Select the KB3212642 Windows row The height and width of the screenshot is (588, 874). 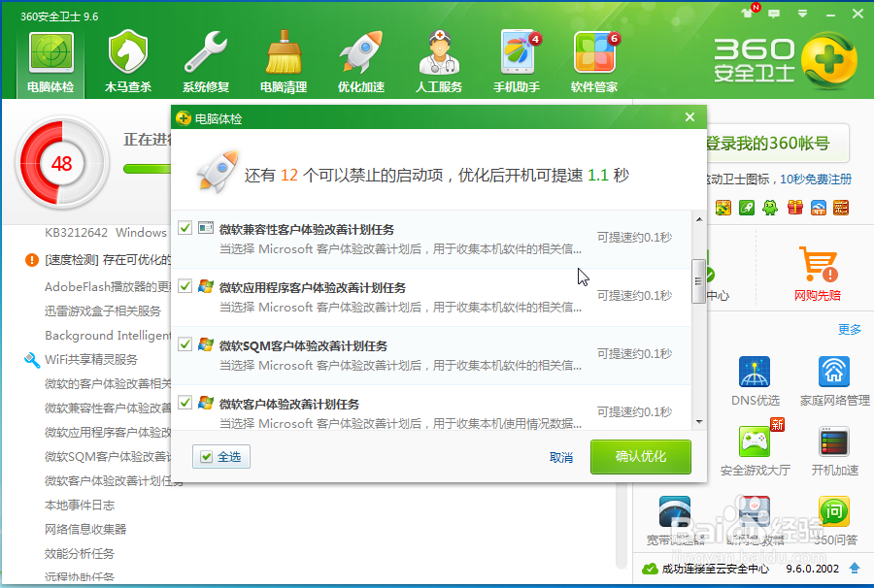pos(106,232)
